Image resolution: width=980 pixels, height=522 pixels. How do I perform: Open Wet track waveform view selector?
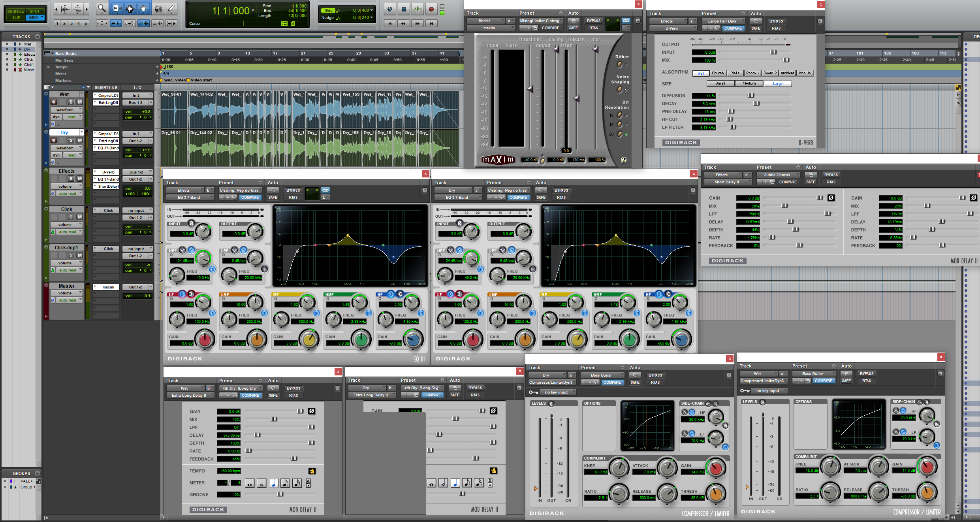click(x=66, y=109)
